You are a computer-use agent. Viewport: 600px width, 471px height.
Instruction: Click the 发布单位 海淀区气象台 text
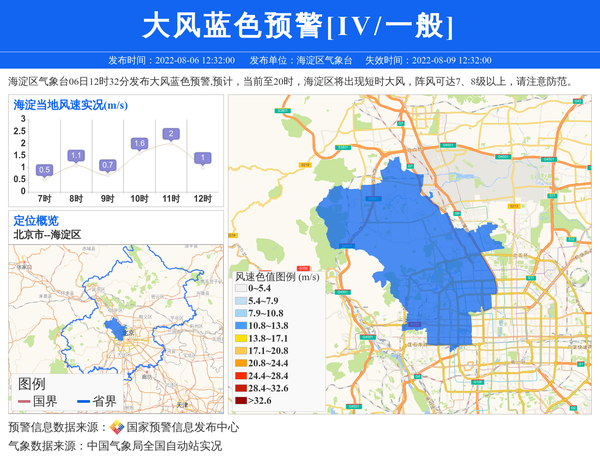[x=300, y=60]
